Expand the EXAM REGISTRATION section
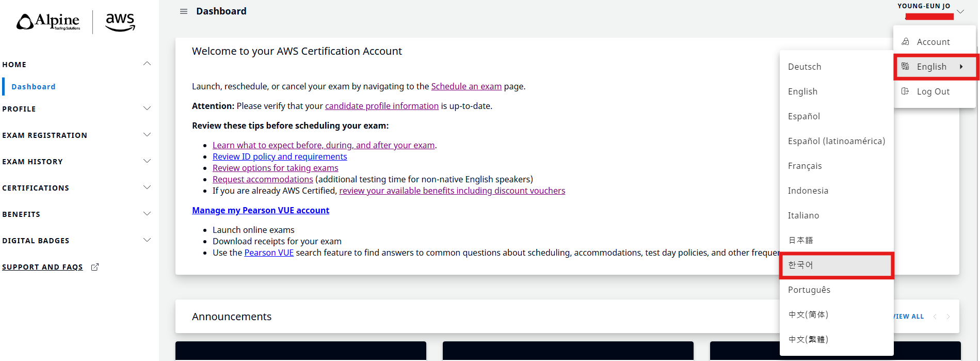 (x=147, y=135)
